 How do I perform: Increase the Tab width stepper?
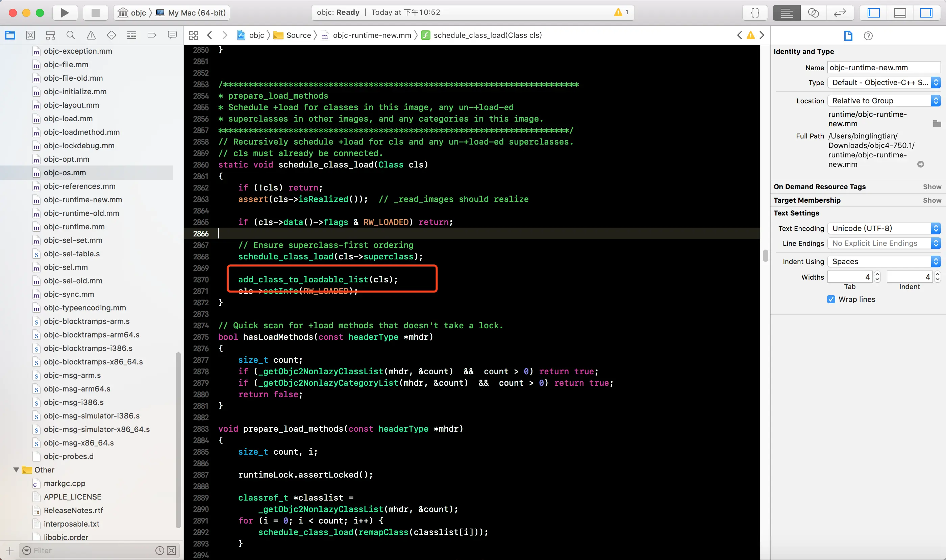tap(877, 274)
